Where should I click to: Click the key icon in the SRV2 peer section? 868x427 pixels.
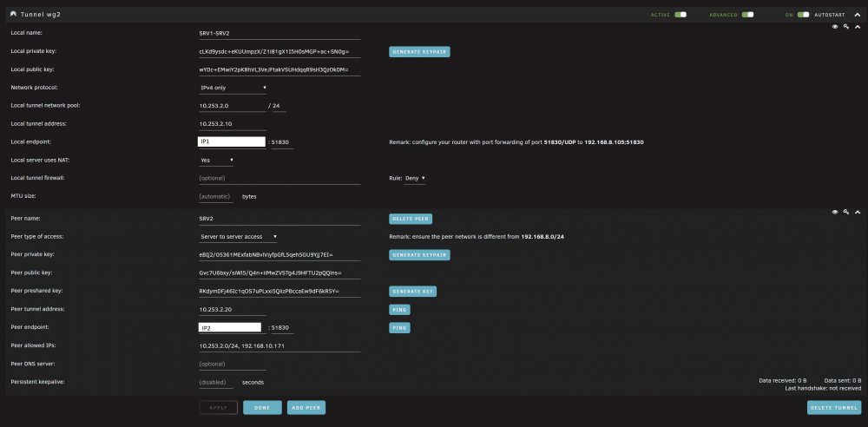(845, 212)
